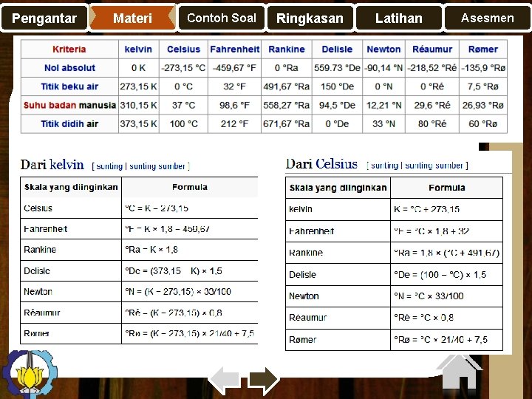Viewport: 532px width, 399px height.
Task: Click 'Skala yang diinginkan' header in Dari kelvin table
Action: (x=71, y=187)
